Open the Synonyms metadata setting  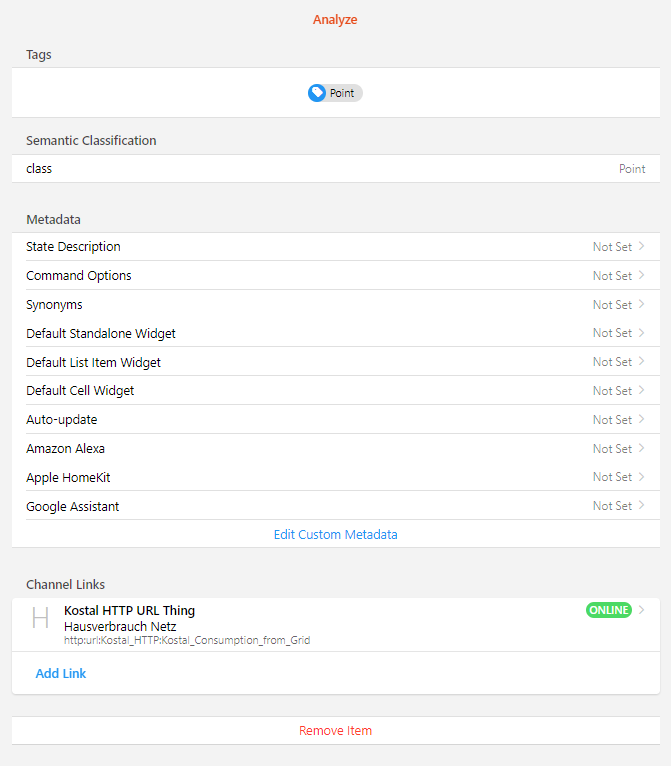click(x=335, y=305)
